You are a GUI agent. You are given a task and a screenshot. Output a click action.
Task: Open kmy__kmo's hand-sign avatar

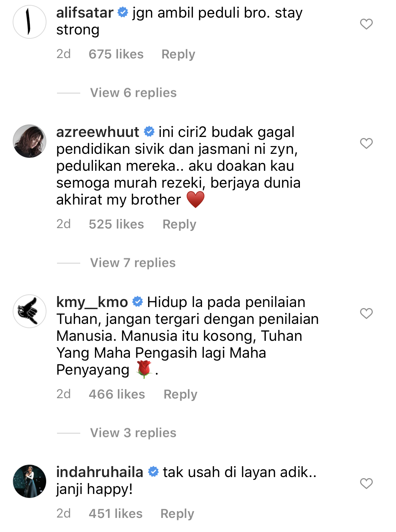[30, 311]
